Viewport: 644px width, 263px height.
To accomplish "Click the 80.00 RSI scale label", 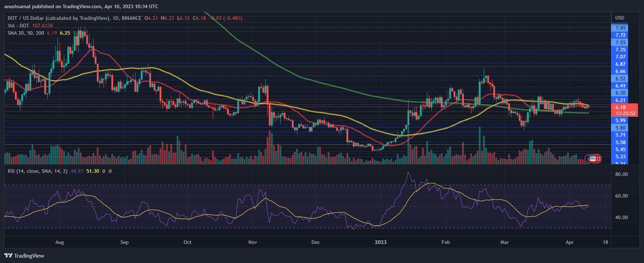I will coord(621,174).
